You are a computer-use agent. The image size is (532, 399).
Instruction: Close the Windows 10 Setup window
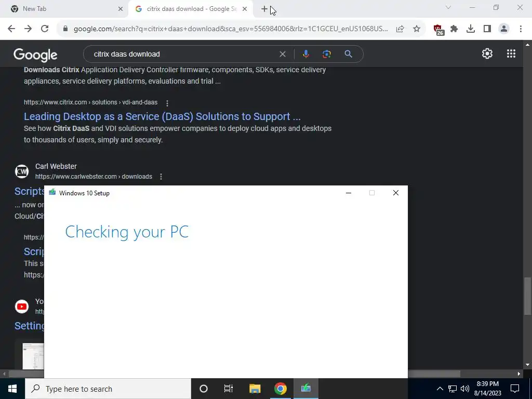point(395,193)
